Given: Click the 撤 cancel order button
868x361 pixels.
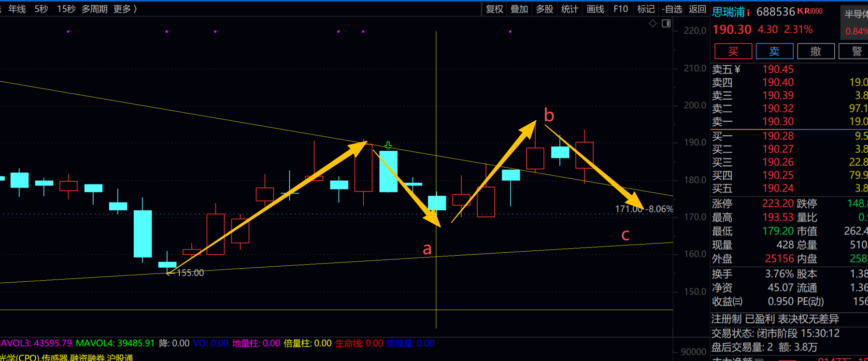Looking at the screenshot, I should coord(815,51).
